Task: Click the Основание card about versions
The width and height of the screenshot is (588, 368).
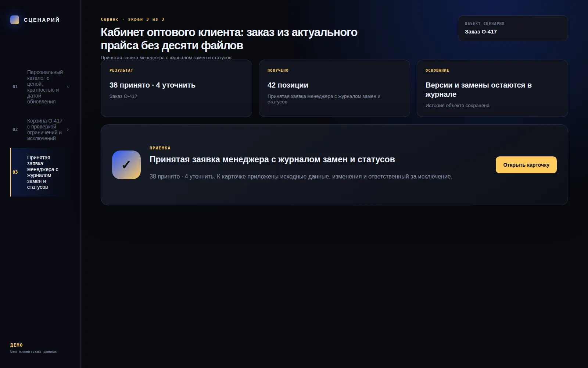Action: 492,88
